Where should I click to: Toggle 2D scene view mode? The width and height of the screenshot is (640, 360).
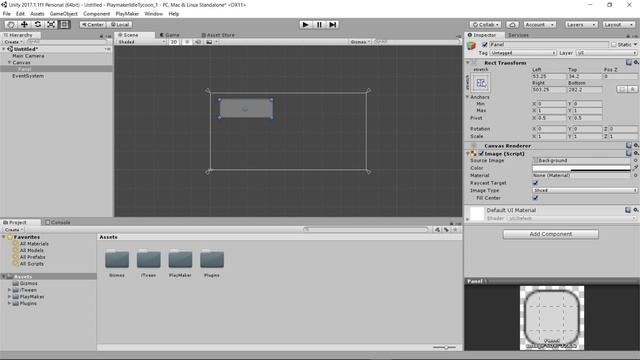tap(174, 42)
